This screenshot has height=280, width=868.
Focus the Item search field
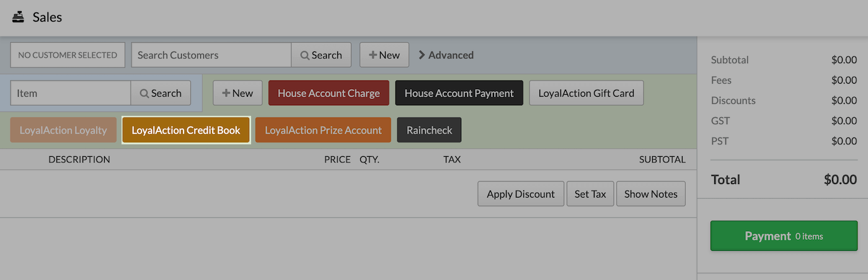(71, 93)
